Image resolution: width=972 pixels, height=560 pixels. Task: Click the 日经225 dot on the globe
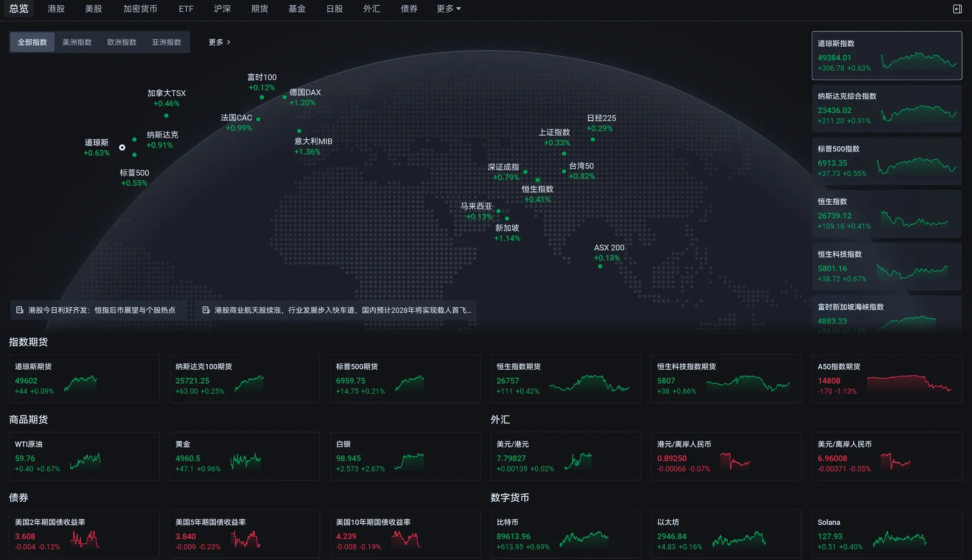(593, 140)
